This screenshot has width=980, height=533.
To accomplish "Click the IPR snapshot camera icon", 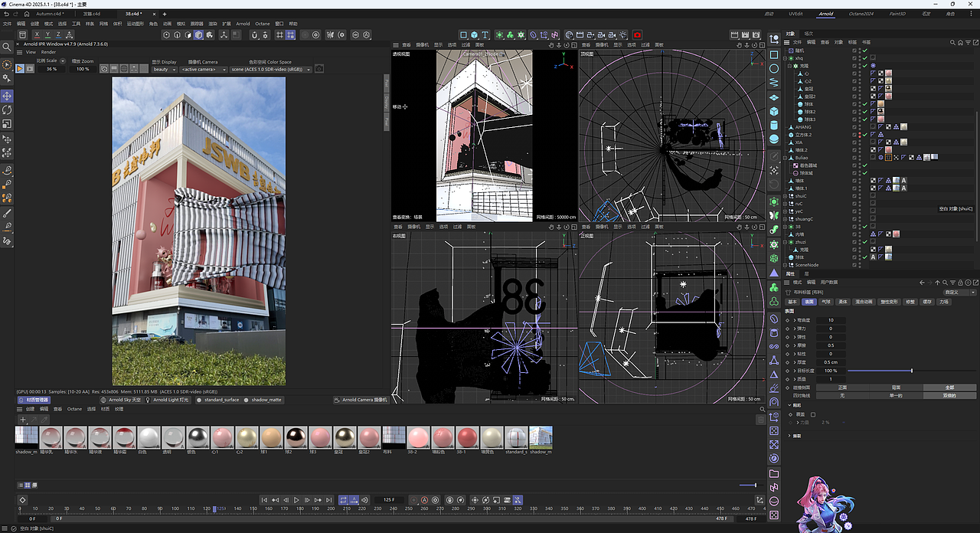I will point(319,69).
